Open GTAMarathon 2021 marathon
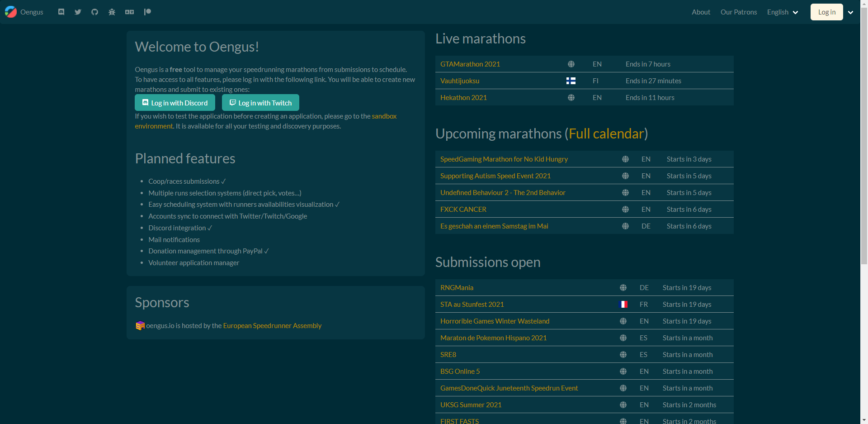868x424 pixels. (470, 64)
